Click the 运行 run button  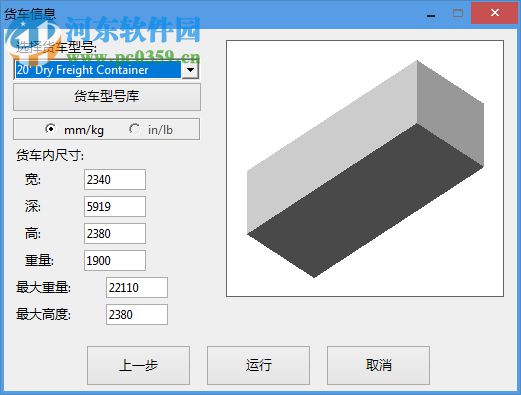tap(258, 365)
